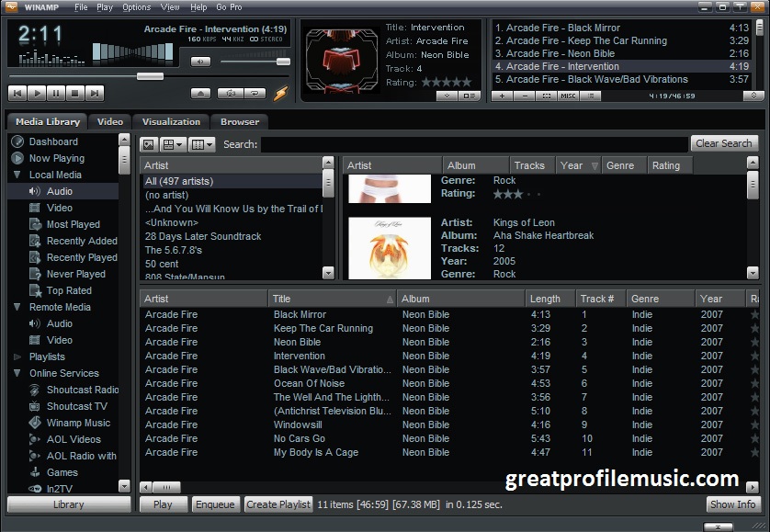Click the Neon Bible album art in player

pyautogui.click(x=342, y=61)
